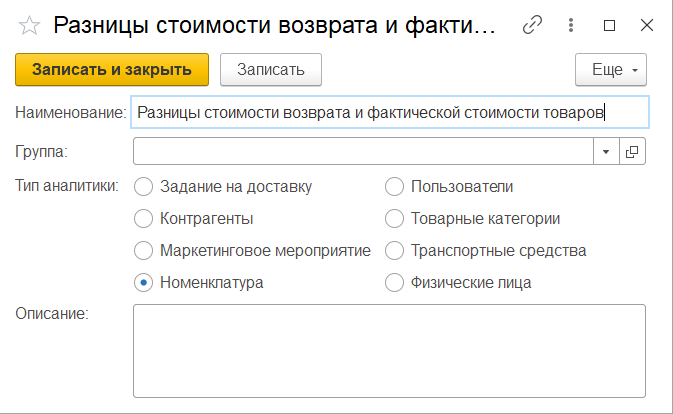
Task: Click the Записать button
Action: tap(270, 70)
